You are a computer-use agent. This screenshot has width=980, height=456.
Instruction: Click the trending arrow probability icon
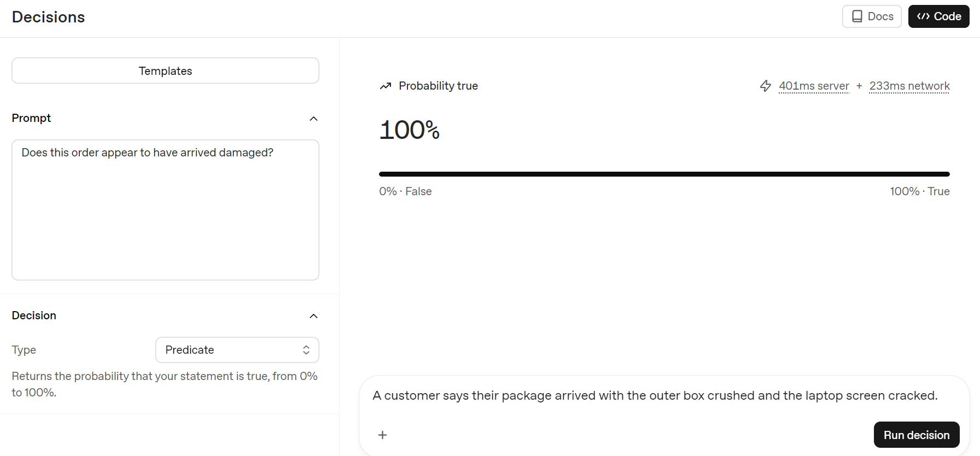(x=386, y=86)
